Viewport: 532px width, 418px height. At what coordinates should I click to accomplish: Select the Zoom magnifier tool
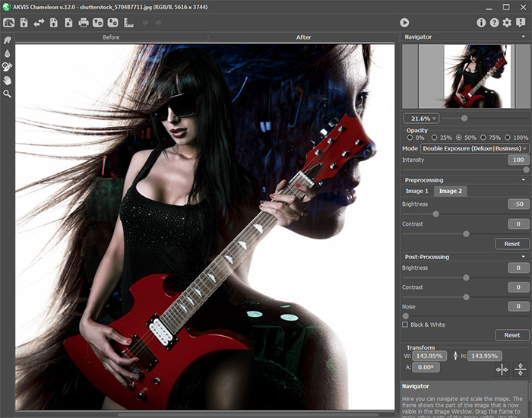pyautogui.click(x=8, y=93)
